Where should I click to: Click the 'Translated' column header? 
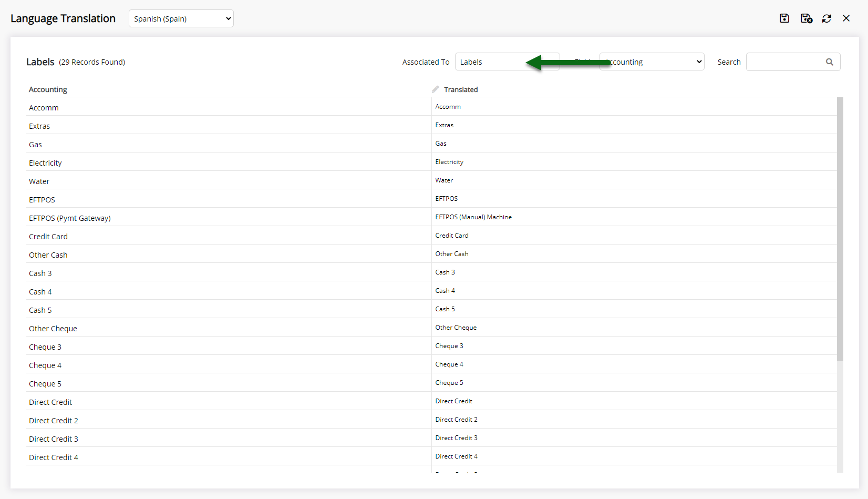[461, 89]
